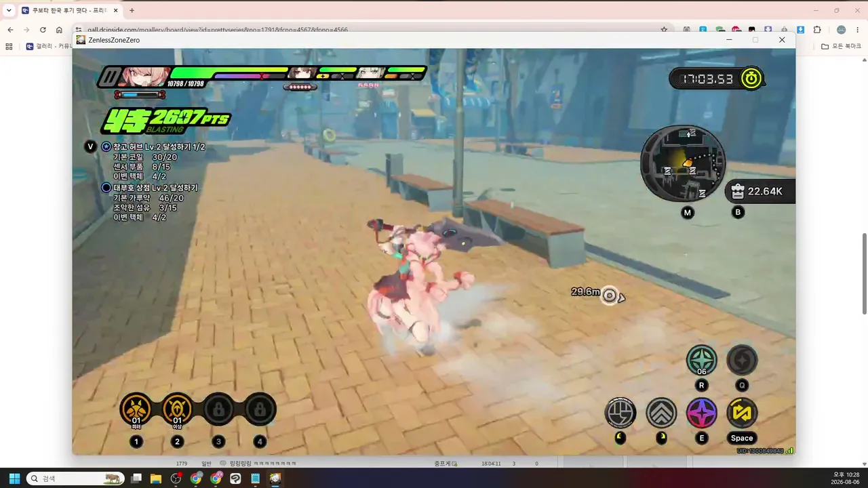Toggle the quest tracker with V key icon
This screenshot has width=868, height=488.
tap(90, 146)
